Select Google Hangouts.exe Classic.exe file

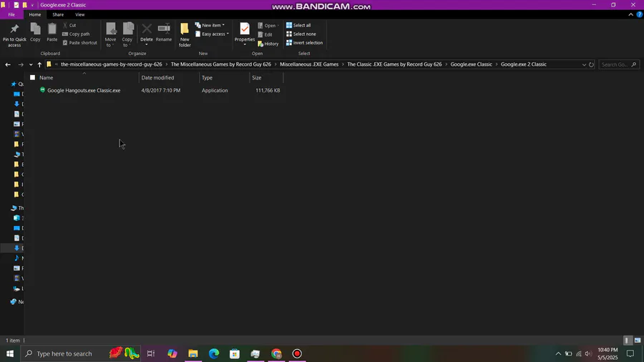(x=84, y=90)
